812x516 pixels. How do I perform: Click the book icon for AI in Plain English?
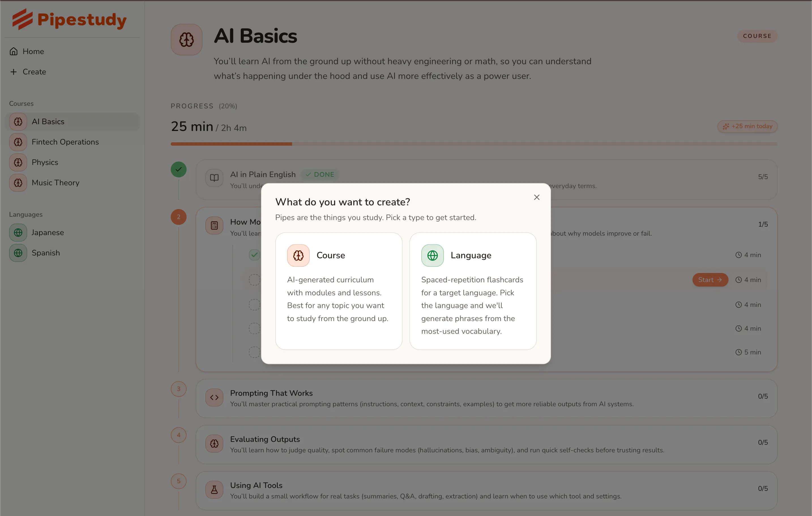[214, 178]
